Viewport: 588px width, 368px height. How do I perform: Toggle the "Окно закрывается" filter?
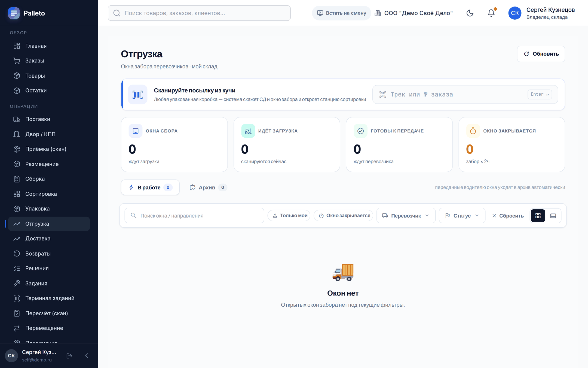[344, 216]
